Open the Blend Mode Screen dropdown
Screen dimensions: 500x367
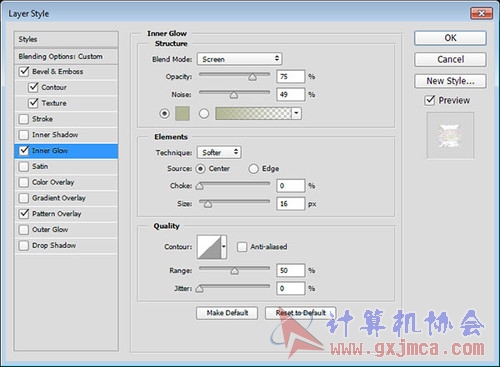(240, 59)
